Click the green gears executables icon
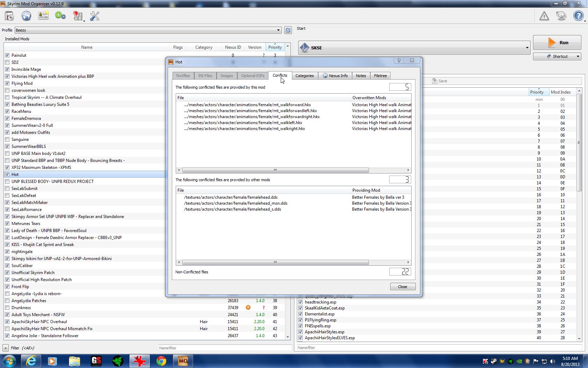 point(60,16)
